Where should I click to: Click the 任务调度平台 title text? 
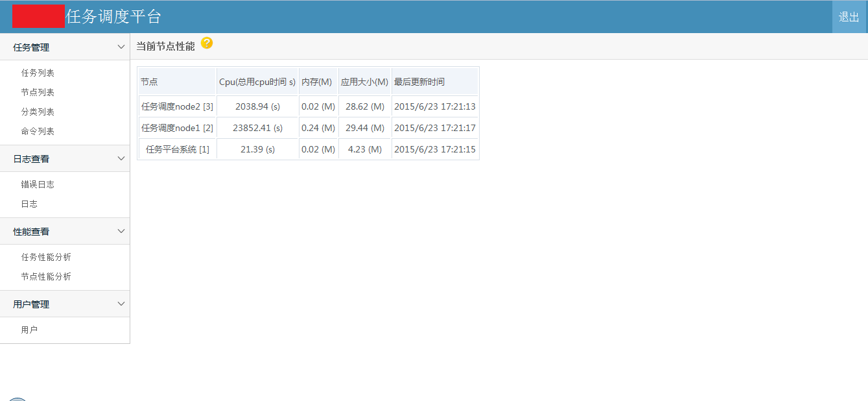[113, 17]
